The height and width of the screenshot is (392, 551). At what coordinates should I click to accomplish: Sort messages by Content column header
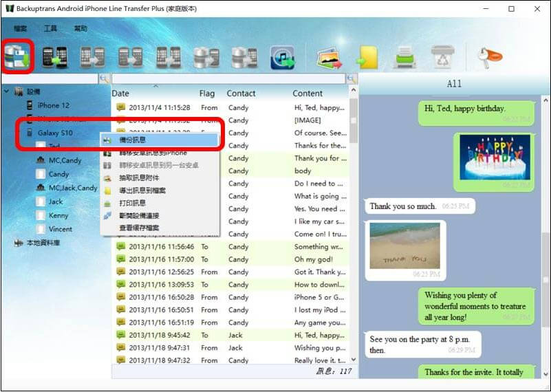point(307,94)
